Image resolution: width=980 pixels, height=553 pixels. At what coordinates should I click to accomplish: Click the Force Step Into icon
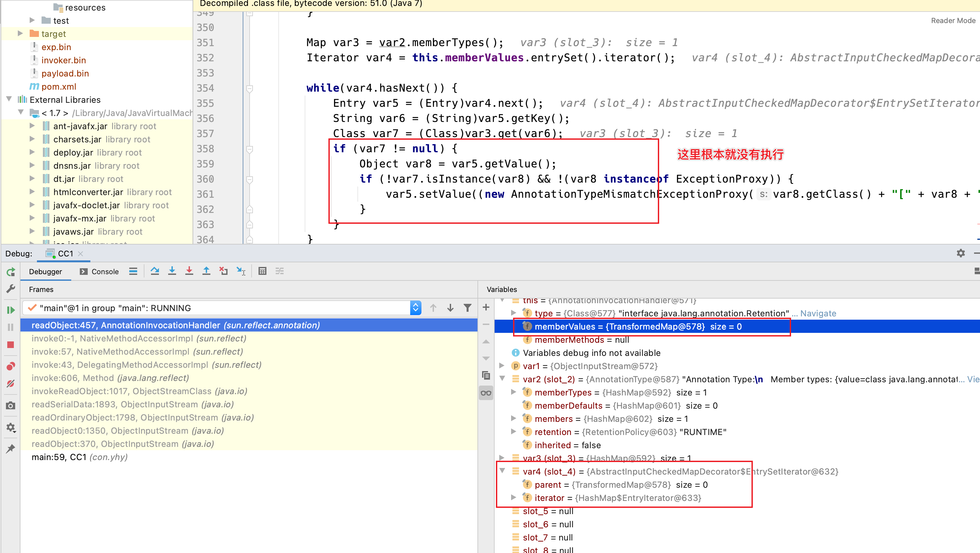pyautogui.click(x=189, y=271)
